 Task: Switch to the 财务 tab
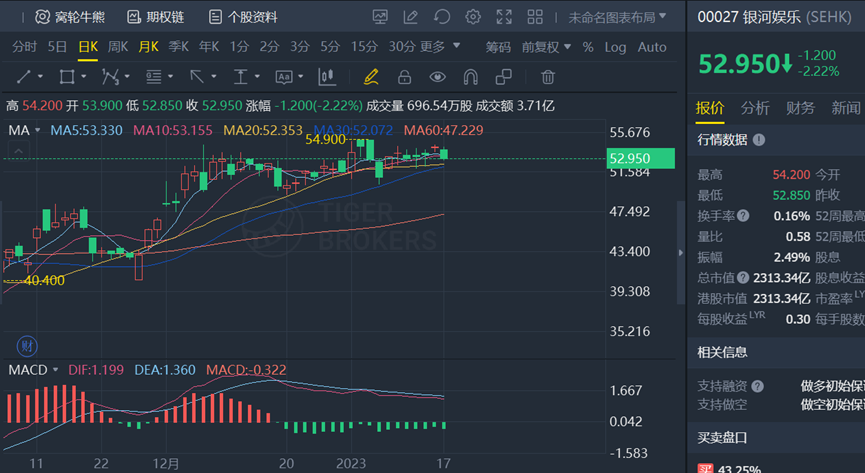pos(800,108)
